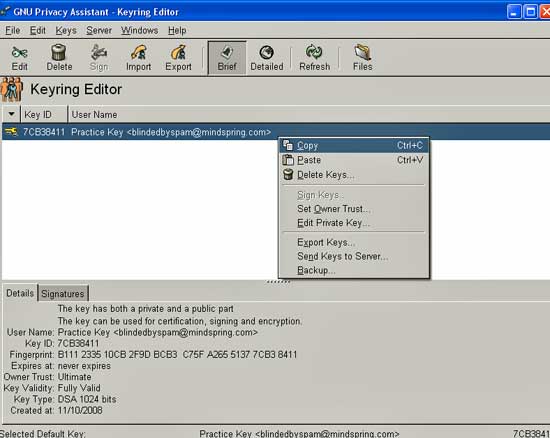
Task: Click status bar default key name
Action: coord(299,434)
